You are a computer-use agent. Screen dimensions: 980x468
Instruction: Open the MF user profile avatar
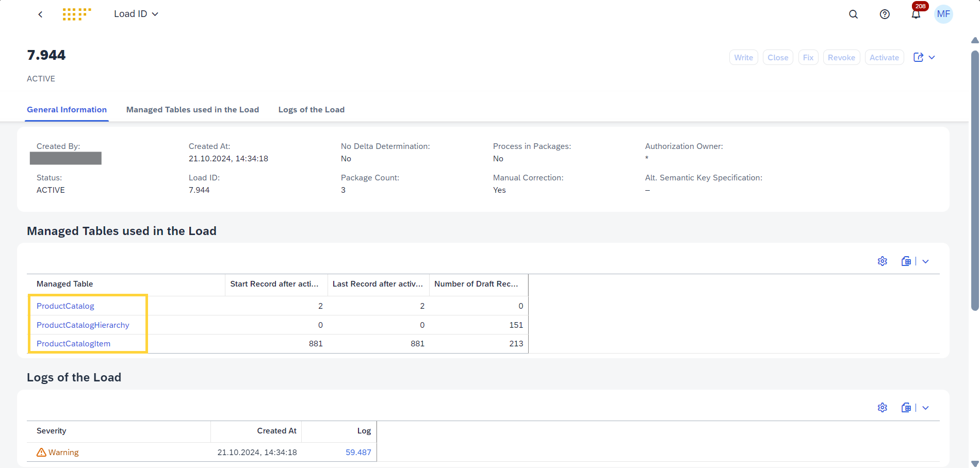943,14
